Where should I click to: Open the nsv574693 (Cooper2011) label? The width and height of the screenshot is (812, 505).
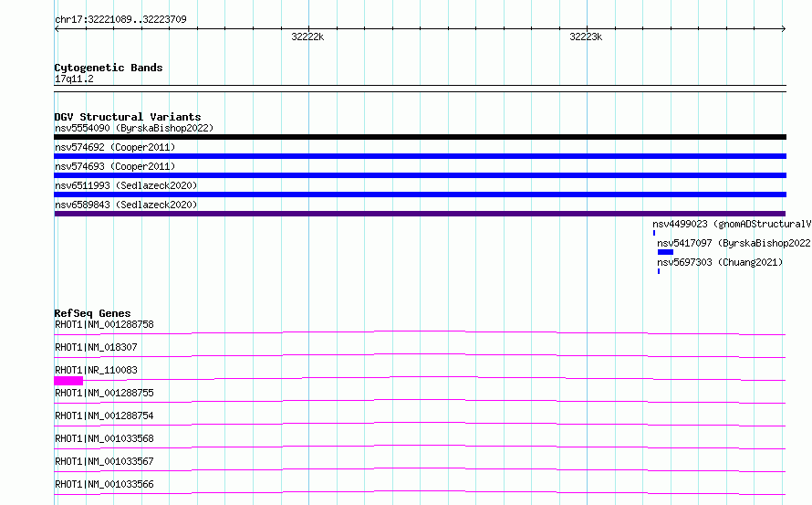[115, 166]
